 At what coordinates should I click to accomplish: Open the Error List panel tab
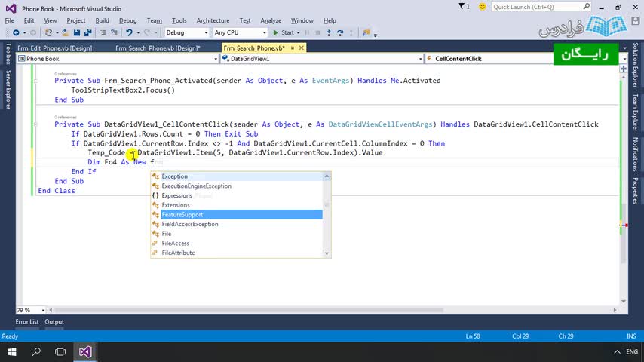(x=27, y=322)
